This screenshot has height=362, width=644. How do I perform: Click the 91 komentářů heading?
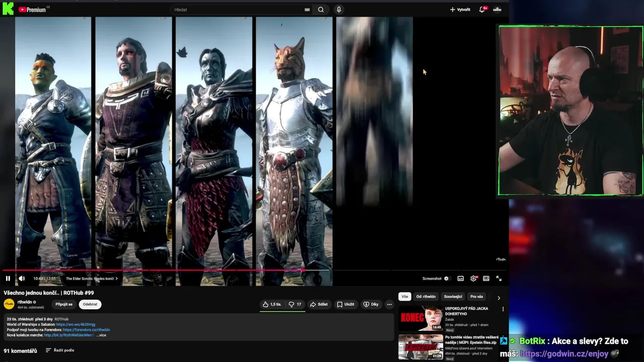(x=20, y=351)
